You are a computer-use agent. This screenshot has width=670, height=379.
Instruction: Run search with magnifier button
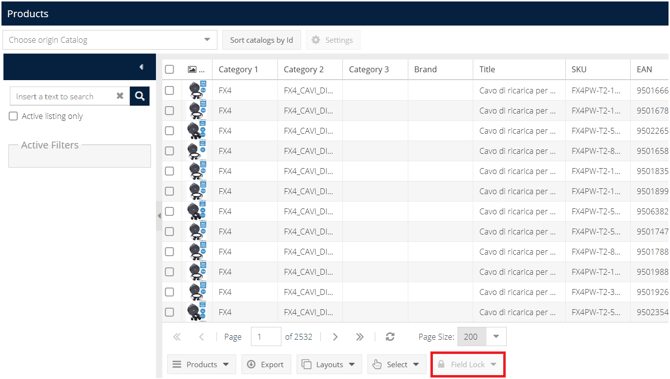pyautogui.click(x=140, y=96)
